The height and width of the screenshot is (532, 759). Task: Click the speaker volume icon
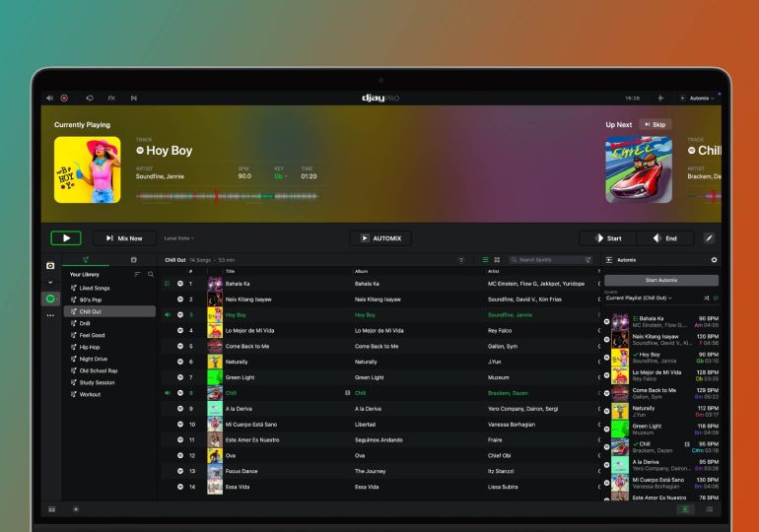(x=49, y=99)
